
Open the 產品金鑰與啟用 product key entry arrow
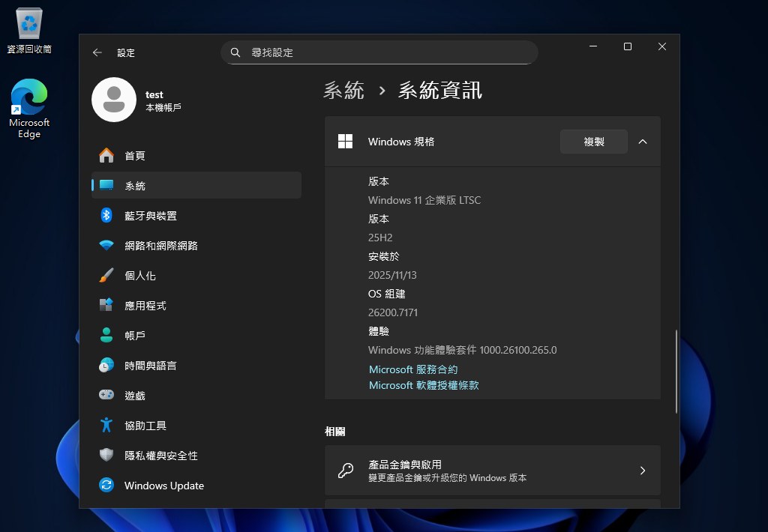coord(642,471)
